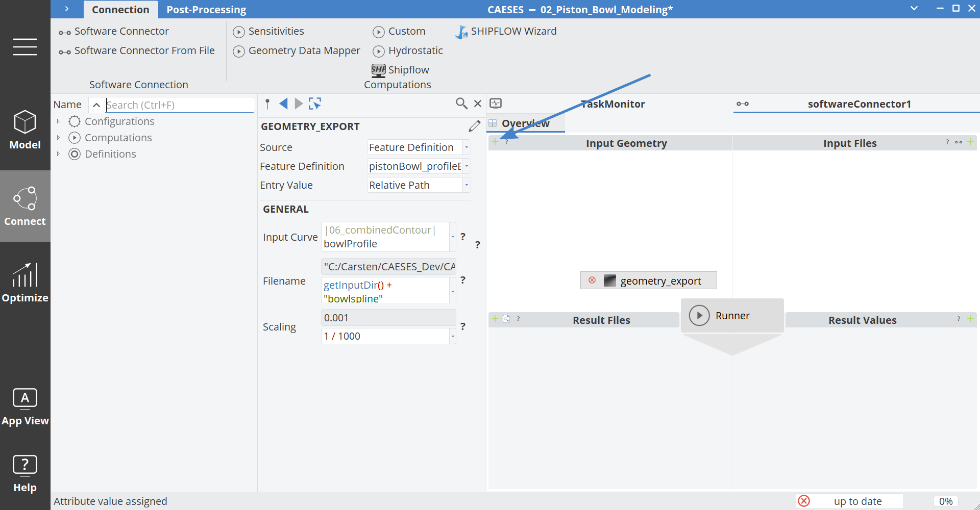980x510 pixels.
Task: Expand the ribbon tabs chevron at top left
Action: [67, 9]
